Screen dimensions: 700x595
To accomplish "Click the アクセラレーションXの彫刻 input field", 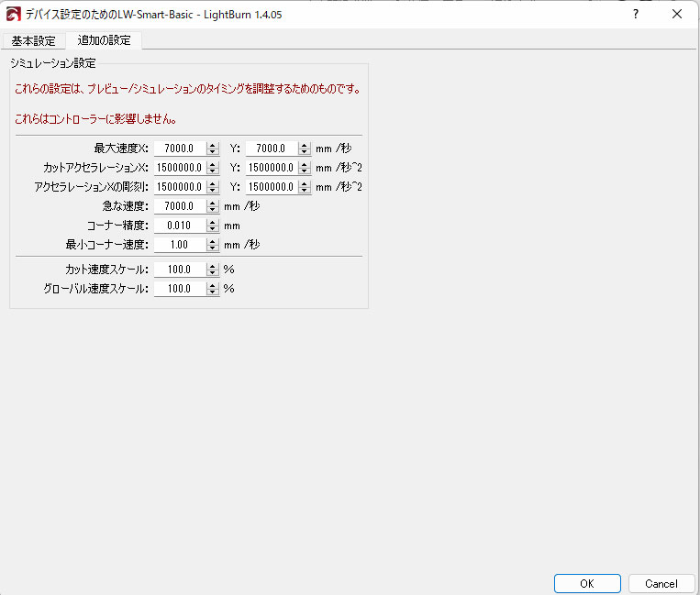I will pyautogui.click(x=180, y=186).
